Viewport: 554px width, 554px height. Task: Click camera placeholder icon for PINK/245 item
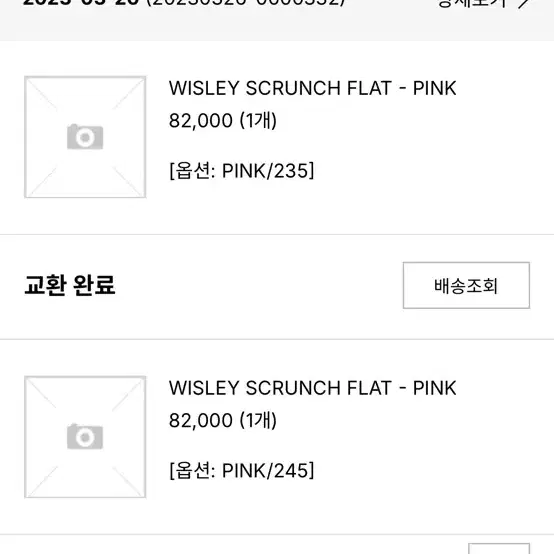tap(85, 437)
